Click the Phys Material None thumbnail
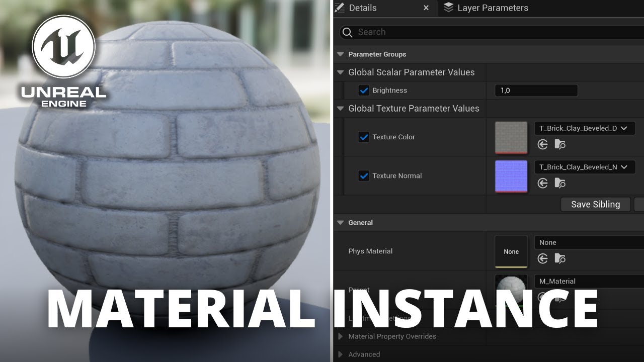The height and width of the screenshot is (362, 644). pos(511,251)
